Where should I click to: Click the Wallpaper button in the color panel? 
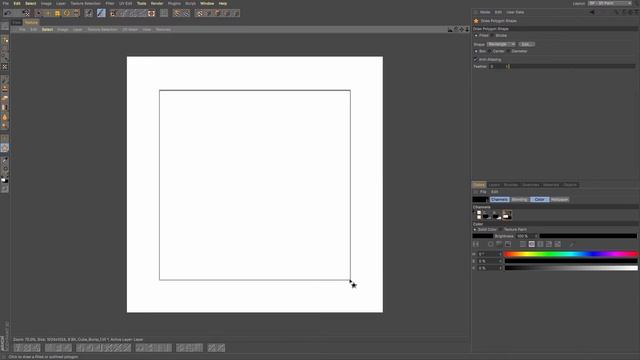click(559, 200)
